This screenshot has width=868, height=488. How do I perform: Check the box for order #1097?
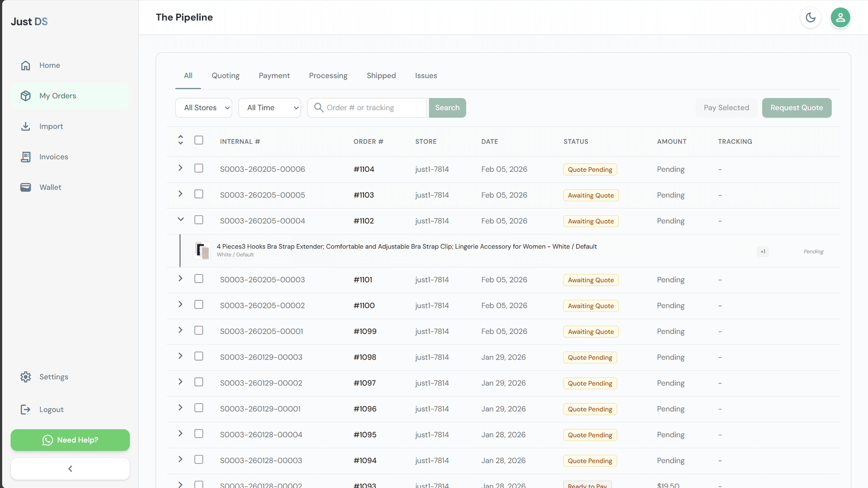[199, 382]
